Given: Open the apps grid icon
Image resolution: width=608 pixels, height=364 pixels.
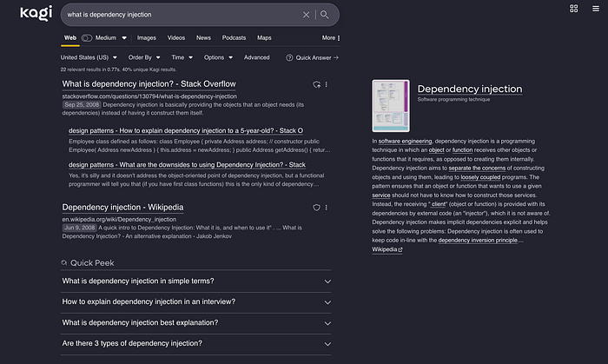Looking at the screenshot, I should (573, 9).
